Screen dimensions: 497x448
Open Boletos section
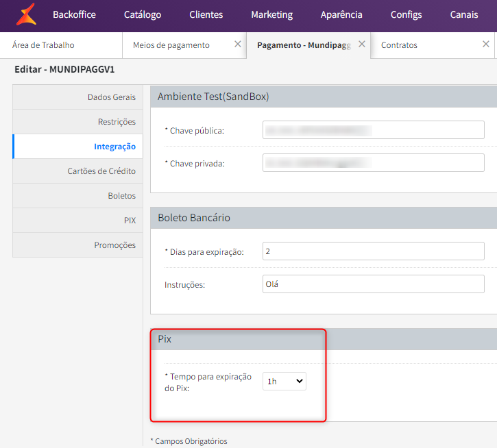77,196
